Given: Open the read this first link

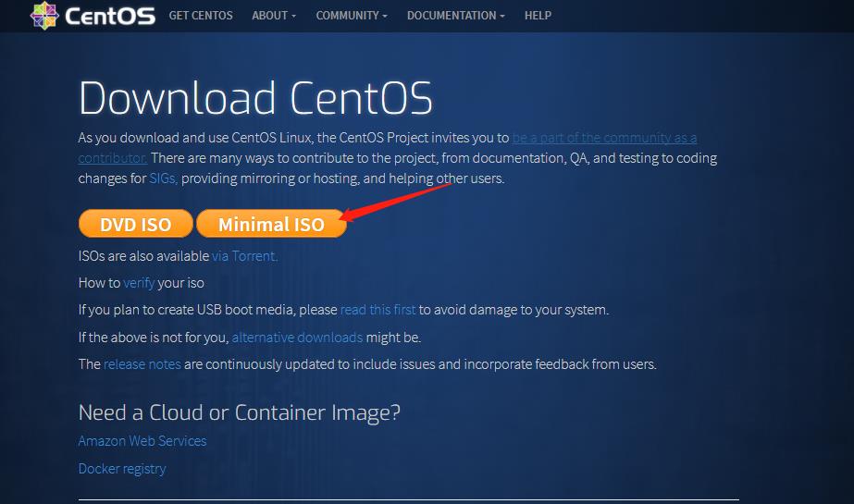Looking at the screenshot, I should [x=378, y=310].
